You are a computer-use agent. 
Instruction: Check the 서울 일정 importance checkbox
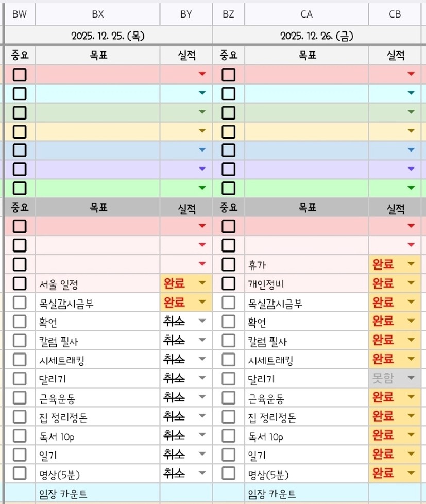(20, 283)
